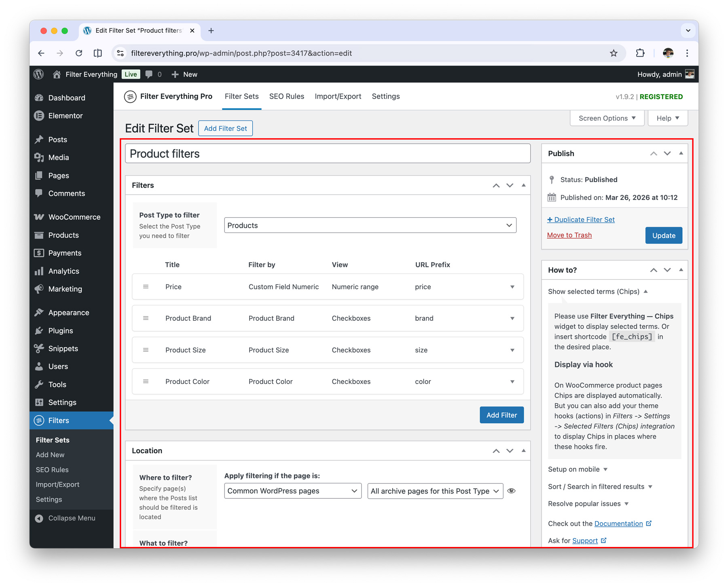This screenshot has height=587, width=728.
Task: Collapse the Publish panel with triangle toggle
Action: 681,153
